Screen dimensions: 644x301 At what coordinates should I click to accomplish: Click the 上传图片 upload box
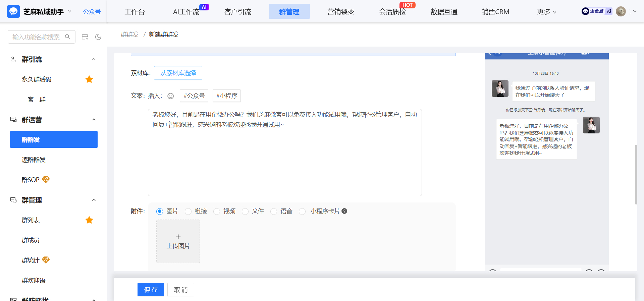coord(178,241)
